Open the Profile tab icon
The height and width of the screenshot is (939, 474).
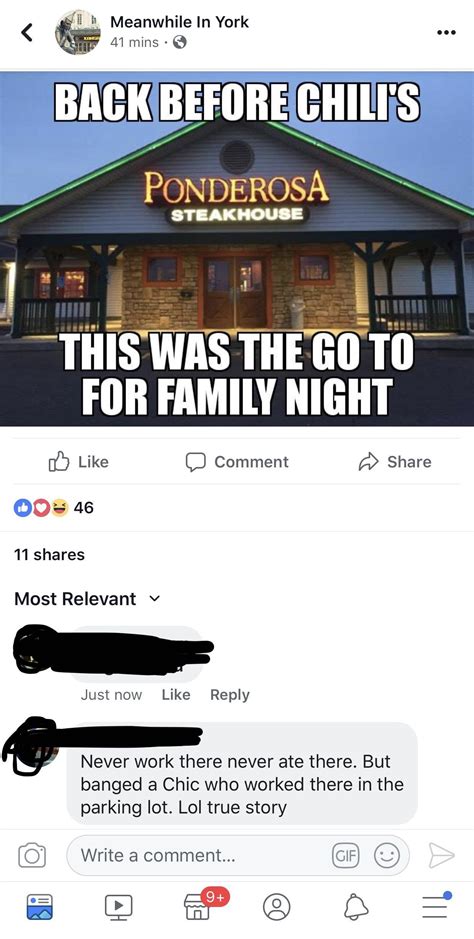[x=277, y=907]
